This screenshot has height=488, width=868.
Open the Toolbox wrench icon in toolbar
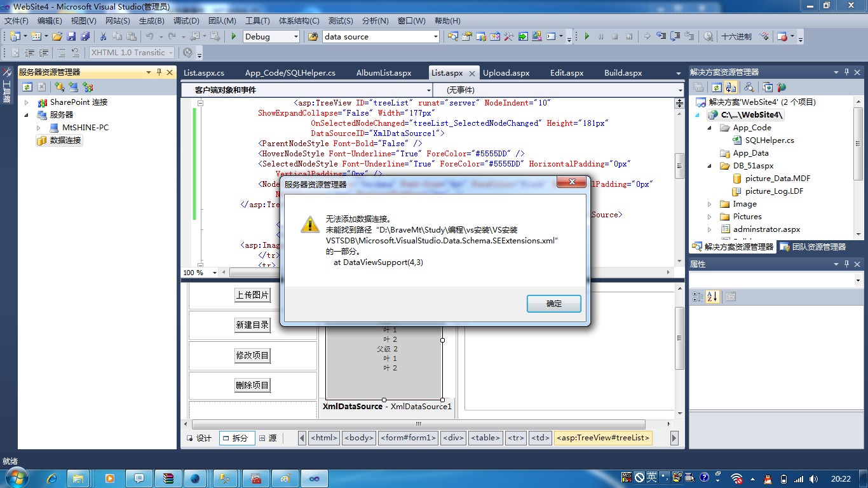[x=509, y=37]
